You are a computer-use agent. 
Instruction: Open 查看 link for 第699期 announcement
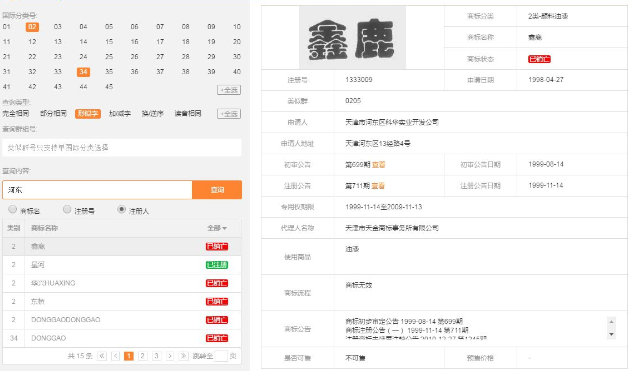378,164
